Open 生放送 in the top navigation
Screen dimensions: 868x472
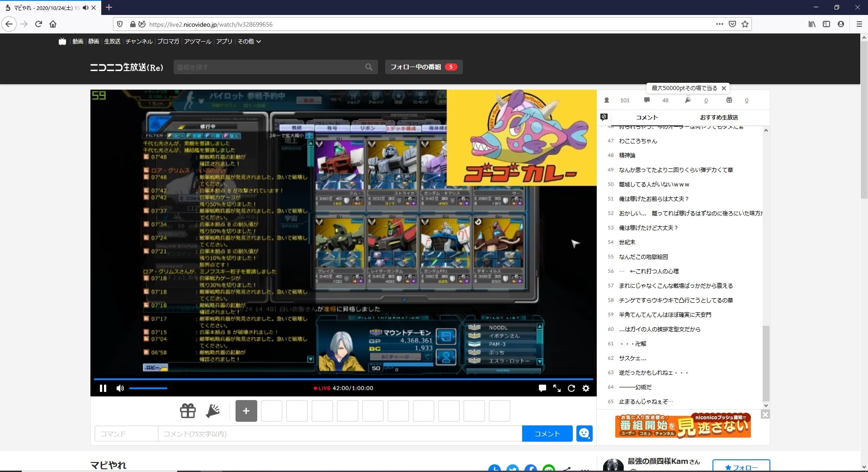click(x=112, y=41)
